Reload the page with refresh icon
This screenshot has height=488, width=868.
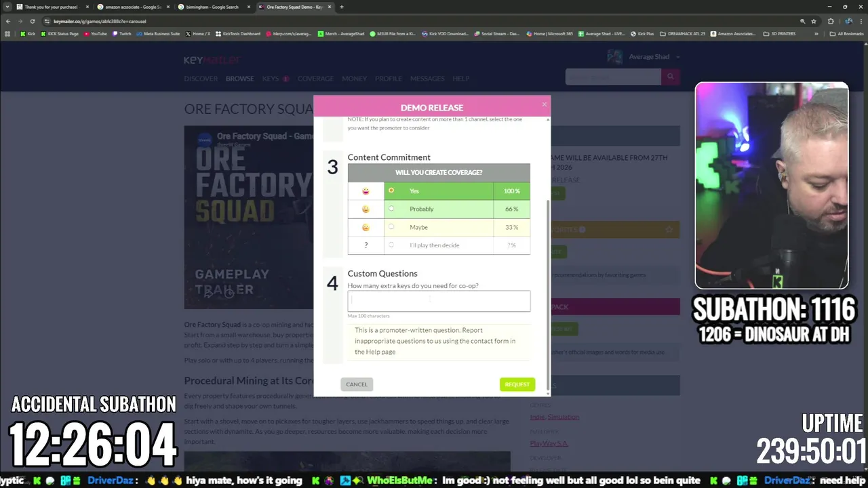click(32, 21)
